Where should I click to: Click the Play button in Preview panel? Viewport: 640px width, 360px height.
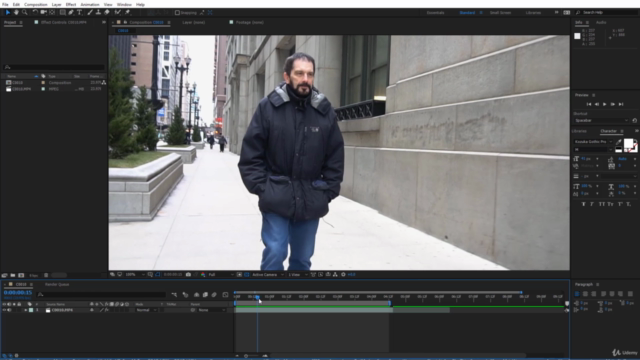coord(604,104)
